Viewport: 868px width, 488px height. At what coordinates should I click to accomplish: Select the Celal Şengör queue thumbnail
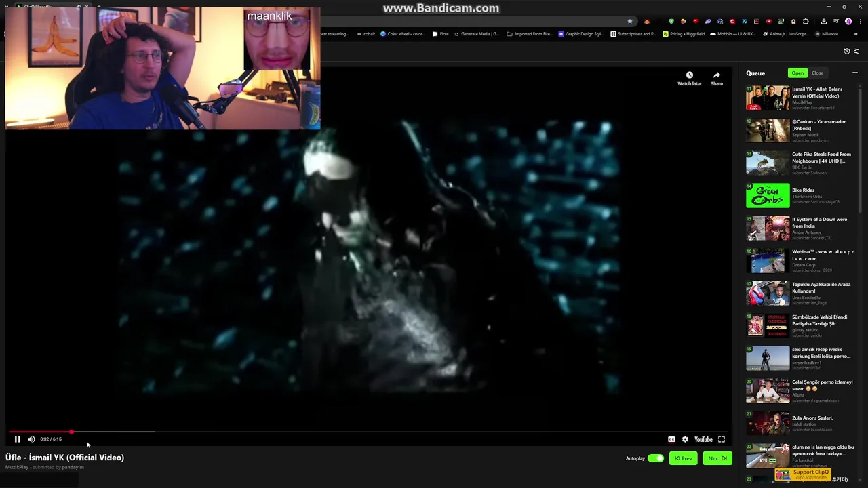coord(768,391)
